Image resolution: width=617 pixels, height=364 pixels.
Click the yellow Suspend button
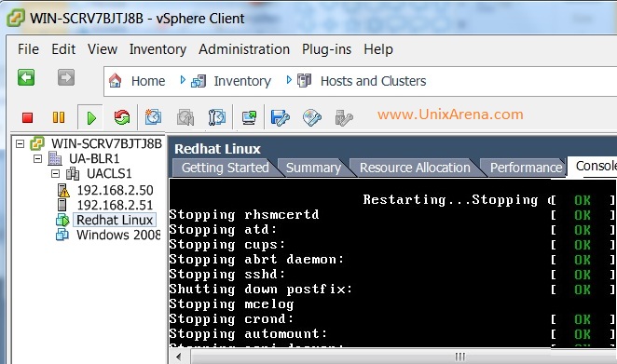coord(59,117)
